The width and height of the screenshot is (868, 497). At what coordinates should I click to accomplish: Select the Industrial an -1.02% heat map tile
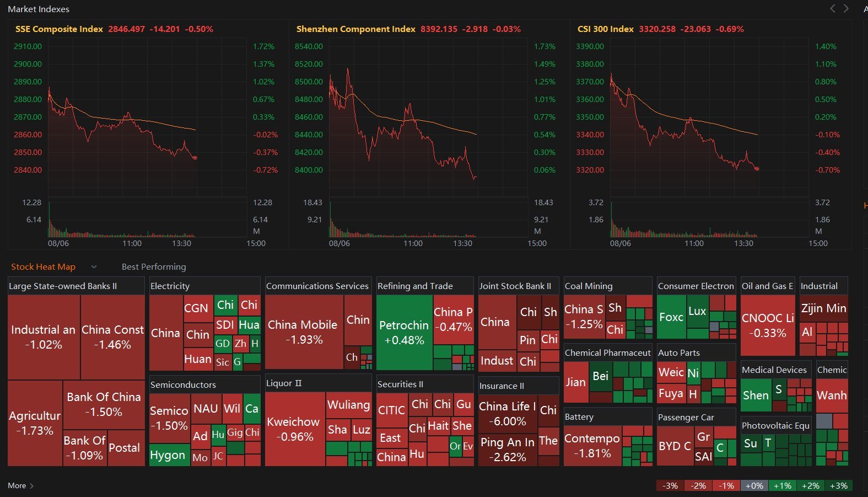pyautogui.click(x=44, y=337)
